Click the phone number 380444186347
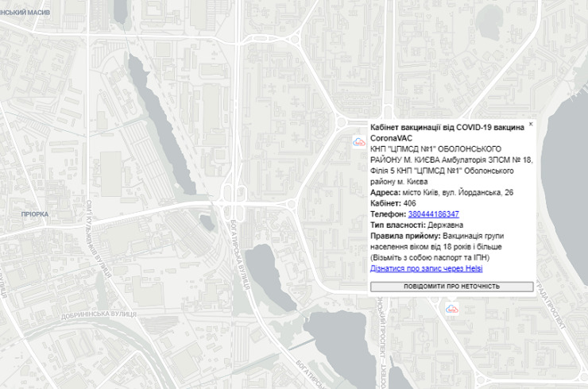This screenshot has width=588, height=389. tap(433, 214)
